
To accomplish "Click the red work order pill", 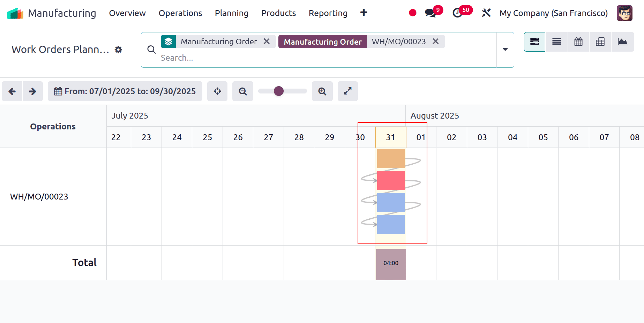I will (x=391, y=180).
